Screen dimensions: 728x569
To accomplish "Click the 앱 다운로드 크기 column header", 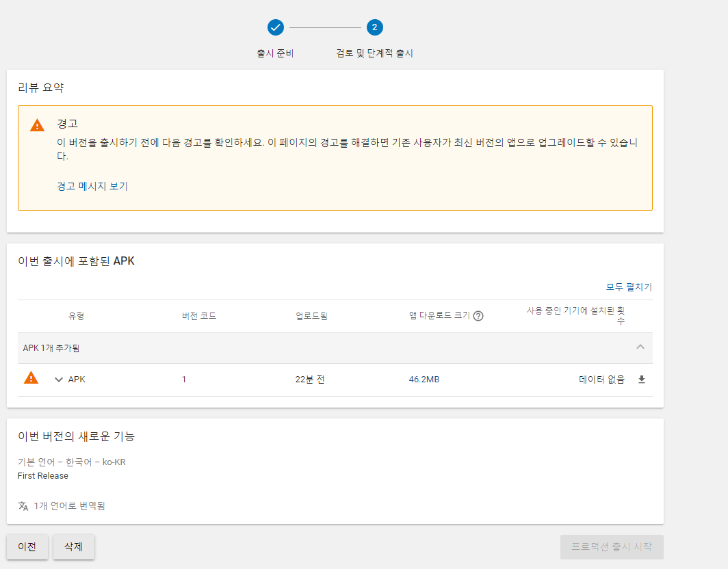I will click(439, 315).
